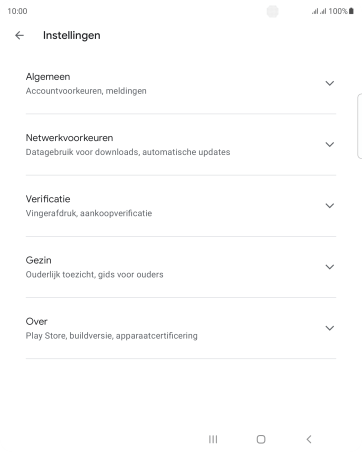The height and width of the screenshot is (452, 362).
Task: Open the Algemeen settings entry
Action: [181, 83]
